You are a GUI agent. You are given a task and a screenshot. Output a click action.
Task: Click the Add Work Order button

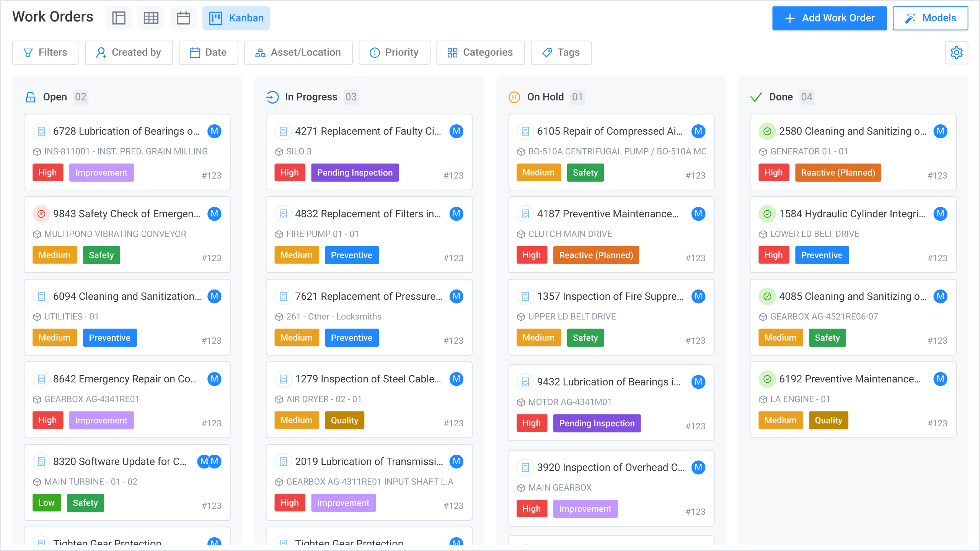click(x=829, y=18)
